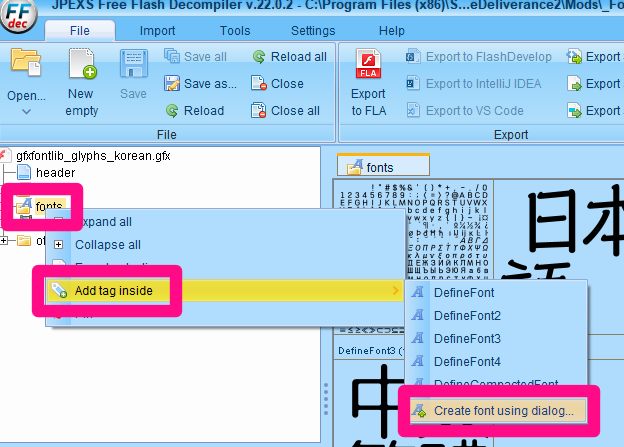Click the vertical splitter dots handle
The height and width of the screenshot is (447, 624).
click(326, 399)
